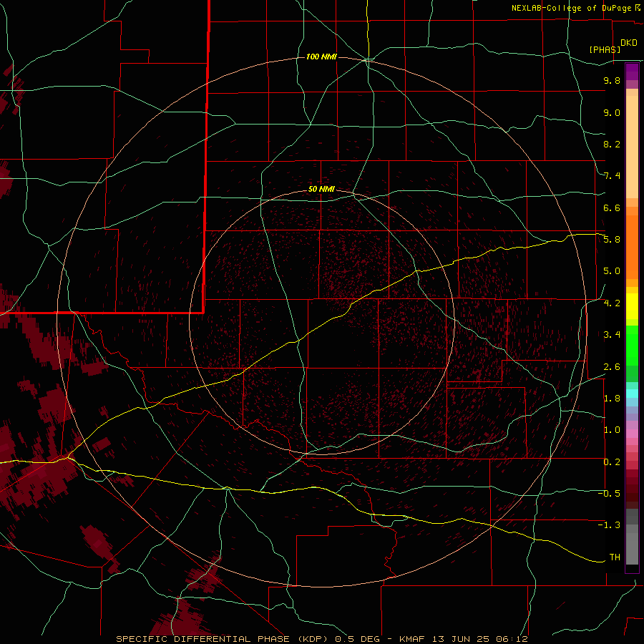Click the DKD legend unit label
The height and width of the screenshot is (644, 644).
point(629,43)
